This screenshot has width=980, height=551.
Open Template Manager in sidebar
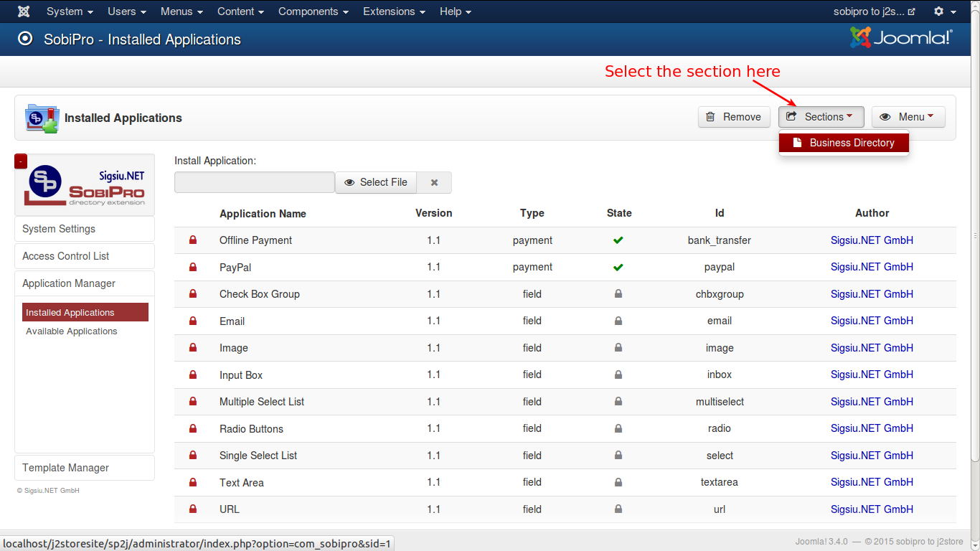pos(85,468)
